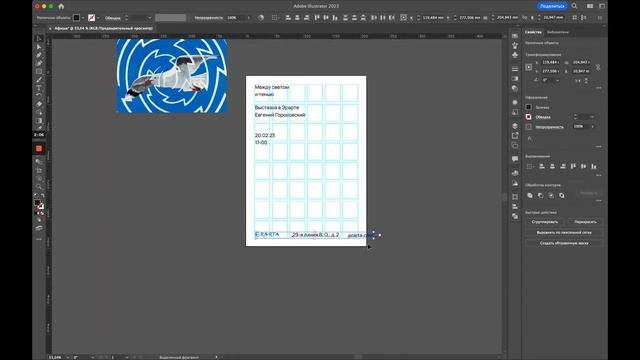Expand opacity arrow in Properties panel
This screenshot has width=640, height=360.
[x=593, y=127]
